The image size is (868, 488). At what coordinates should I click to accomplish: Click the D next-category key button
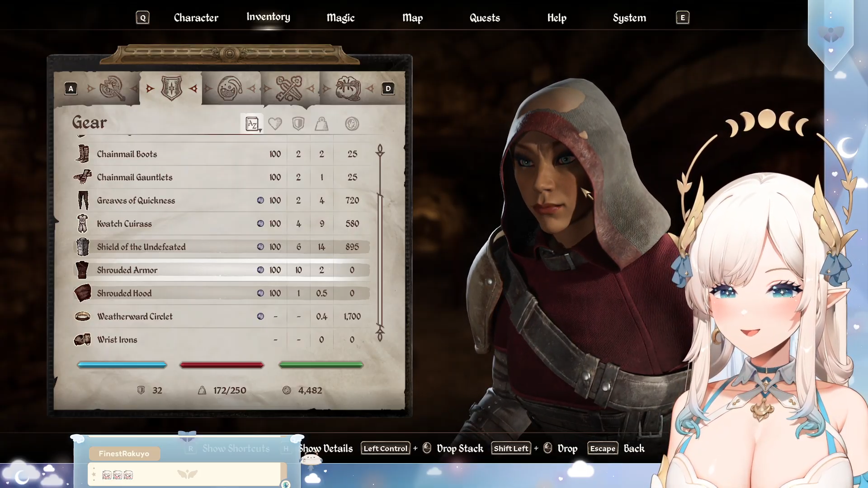pyautogui.click(x=388, y=89)
